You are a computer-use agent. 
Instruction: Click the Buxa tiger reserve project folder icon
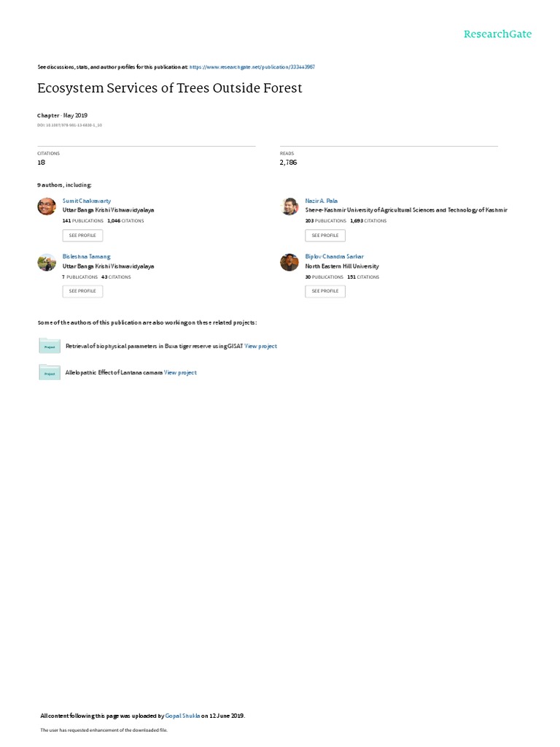point(50,345)
